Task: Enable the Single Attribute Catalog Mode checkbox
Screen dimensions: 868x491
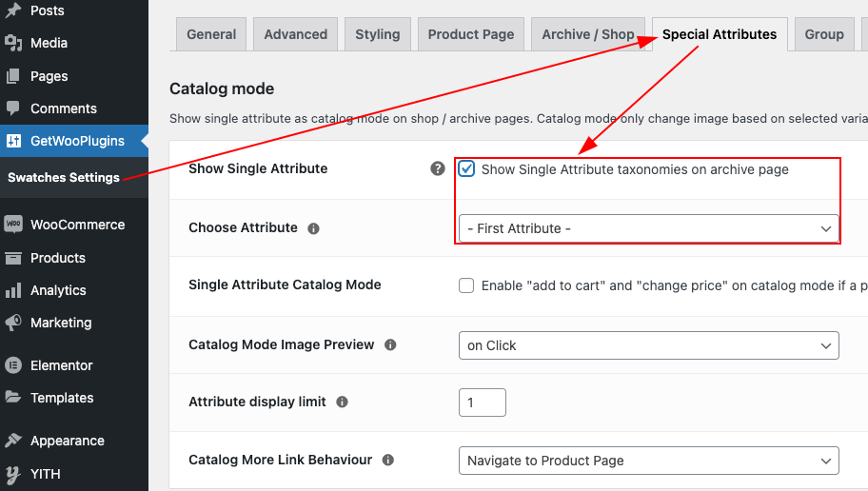Action: (x=466, y=285)
